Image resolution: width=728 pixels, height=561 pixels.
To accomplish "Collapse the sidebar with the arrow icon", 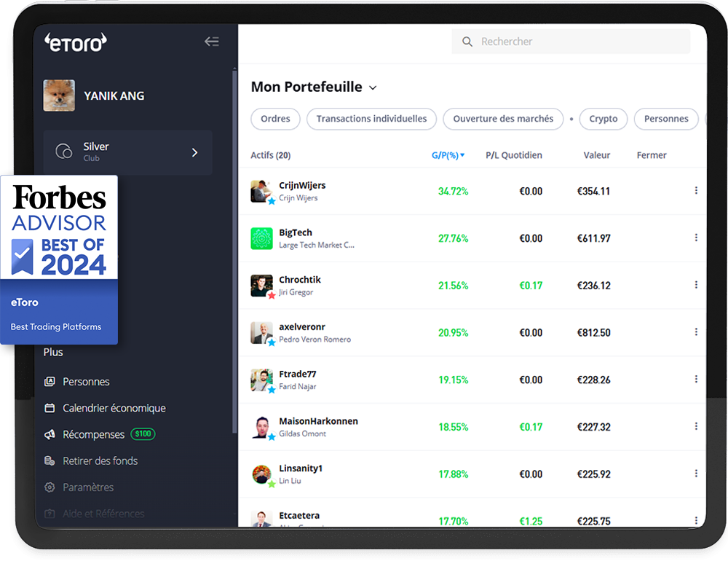I will [x=212, y=42].
